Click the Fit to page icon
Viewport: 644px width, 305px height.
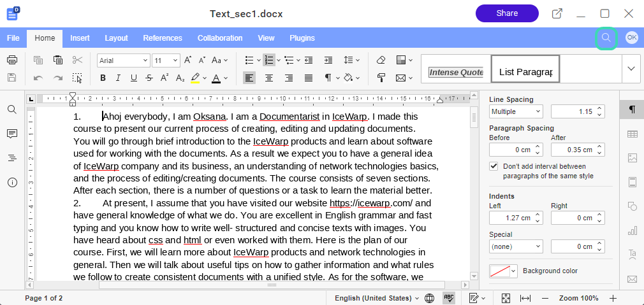pyautogui.click(x=506, y=298)
